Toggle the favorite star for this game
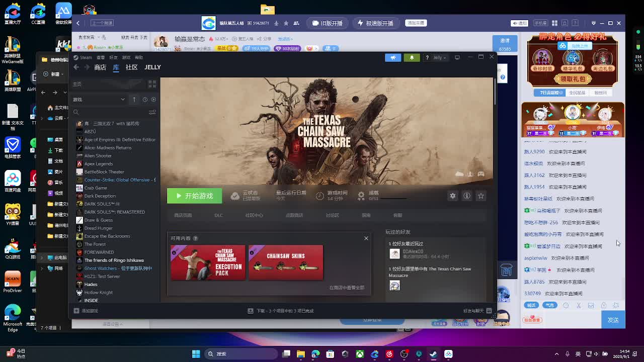The height and width of the screenshot is (362, 644). point(480,196)
